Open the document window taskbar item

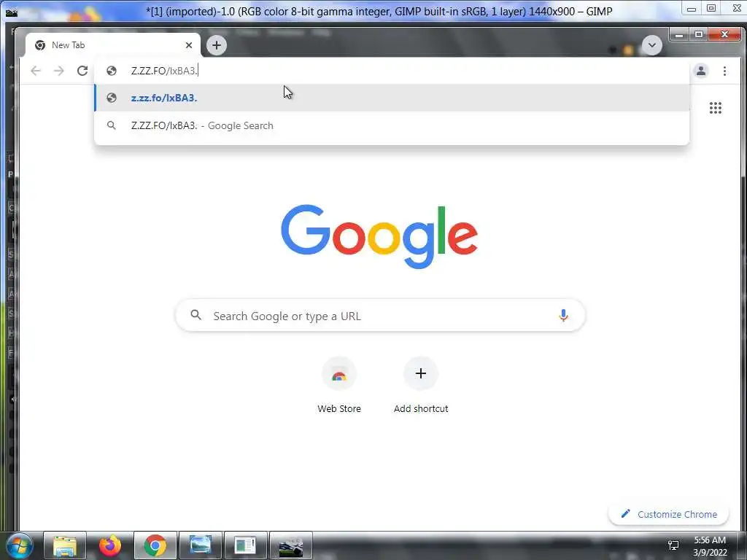click(x=245, y=545)
